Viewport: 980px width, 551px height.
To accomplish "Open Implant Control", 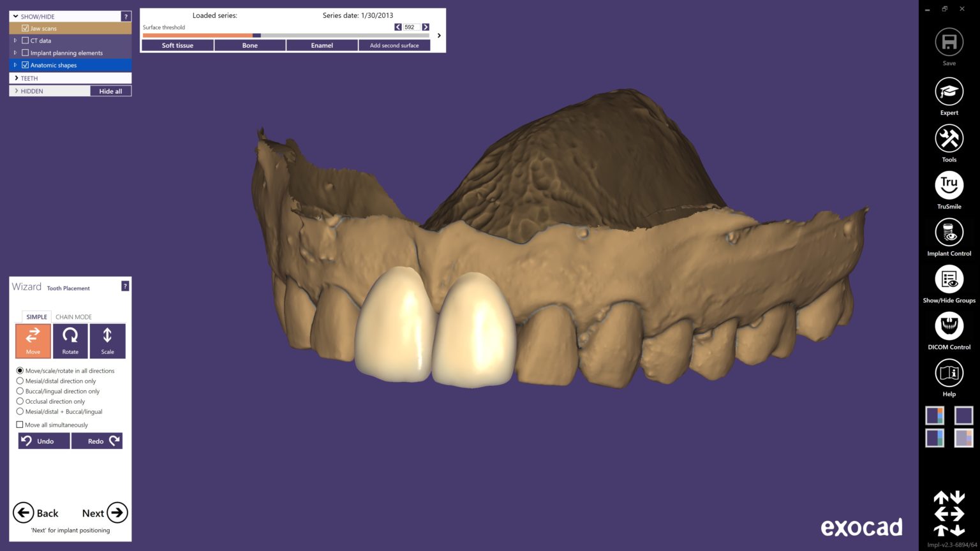I will click(949, 237).
